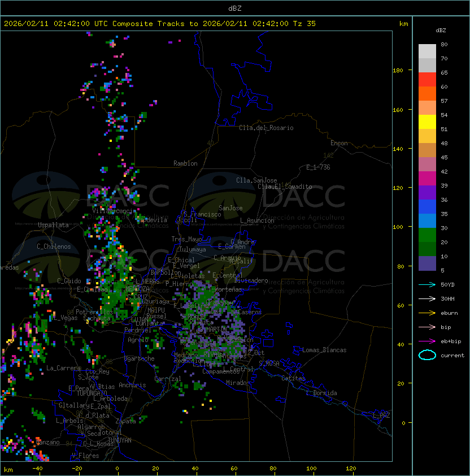The image size is (470, 476).
Task: Click the 'Agrelo' label on the map
Action: pyautogui.click(x=138, y=340)
